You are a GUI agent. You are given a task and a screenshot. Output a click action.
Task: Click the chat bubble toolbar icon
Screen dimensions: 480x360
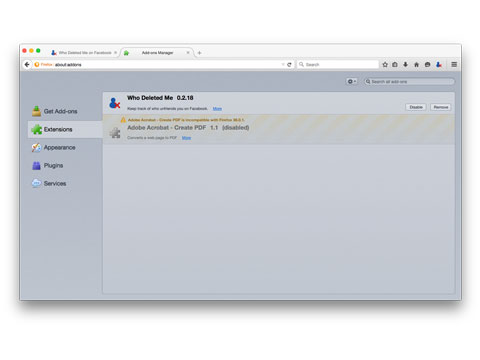[x=427, y=64]
